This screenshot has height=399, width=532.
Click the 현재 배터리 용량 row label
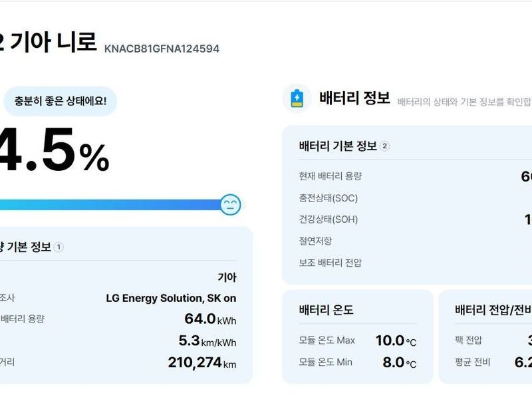pyautogui.click(x=331, y=176)
